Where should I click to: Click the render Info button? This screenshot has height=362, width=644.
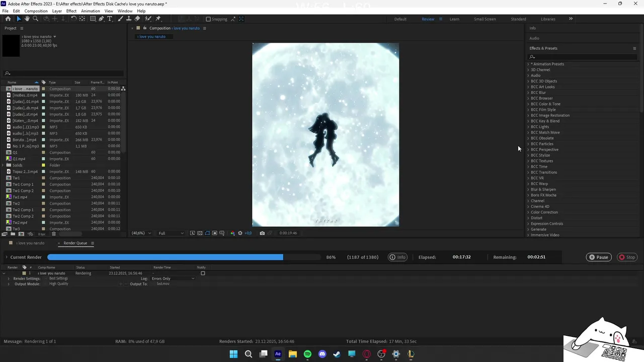point(397,257)
